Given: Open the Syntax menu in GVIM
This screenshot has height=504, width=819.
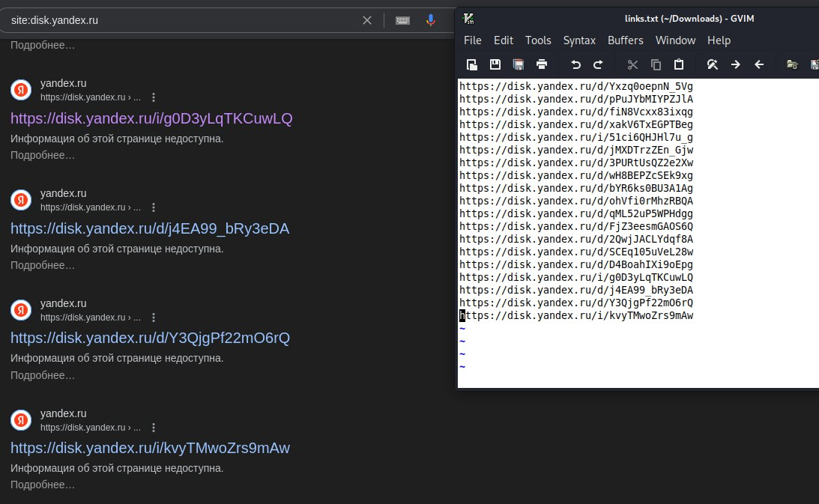Looking at the screenshot, I should [x=579, y=40].
